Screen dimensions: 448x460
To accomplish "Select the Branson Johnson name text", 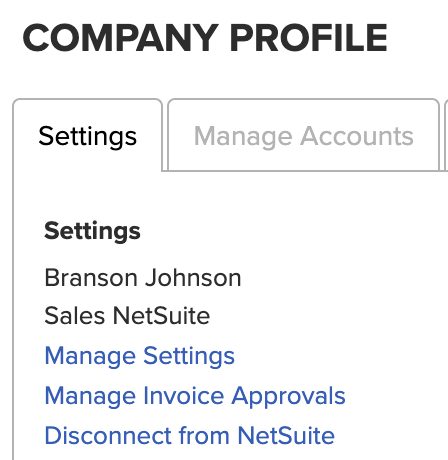I will (x=143, y=278).
